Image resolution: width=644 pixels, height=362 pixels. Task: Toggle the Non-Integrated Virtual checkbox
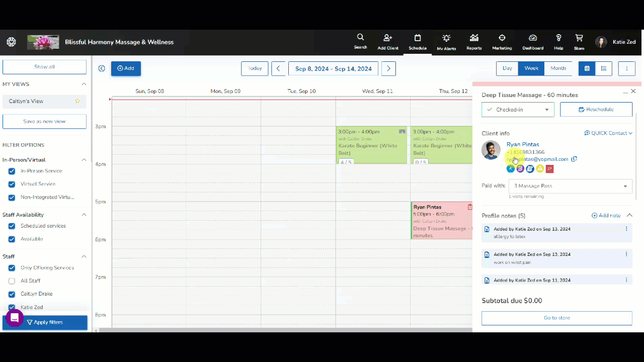click(12, 197)
